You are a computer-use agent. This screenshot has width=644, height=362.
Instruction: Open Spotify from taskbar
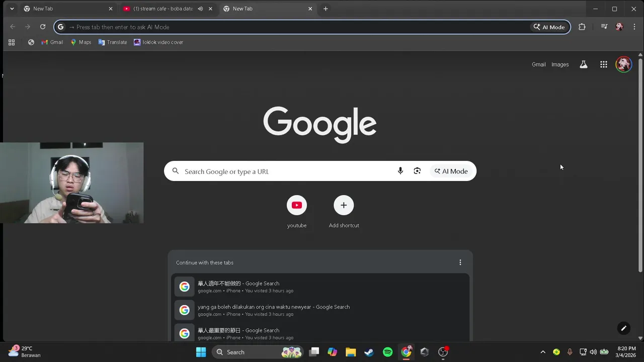[387, 352]
